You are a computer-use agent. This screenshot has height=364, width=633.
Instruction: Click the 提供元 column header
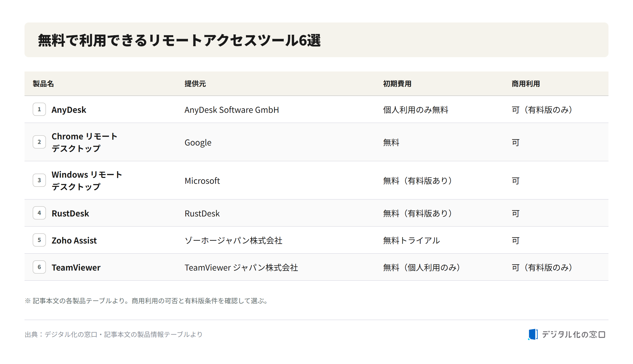click(195, 84)
